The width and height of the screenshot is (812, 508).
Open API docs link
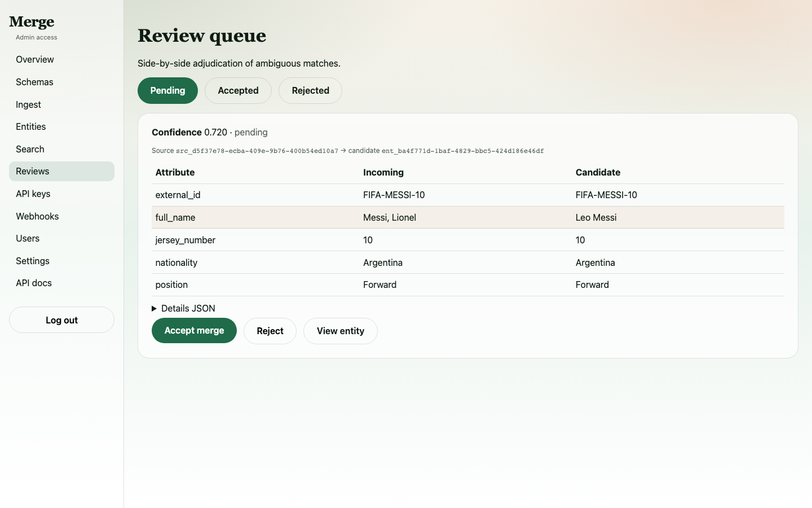[x=61, y=283]
